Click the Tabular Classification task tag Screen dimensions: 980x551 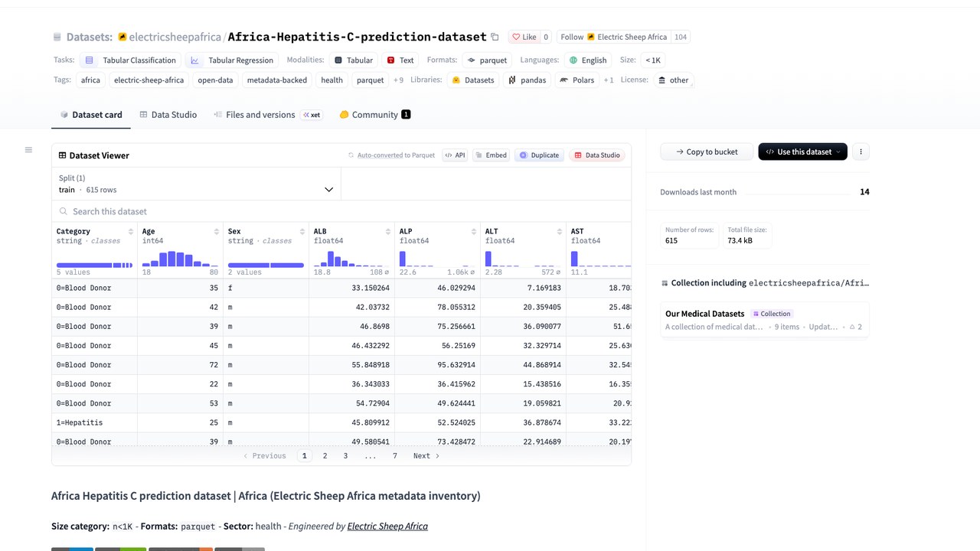point(130,60)
